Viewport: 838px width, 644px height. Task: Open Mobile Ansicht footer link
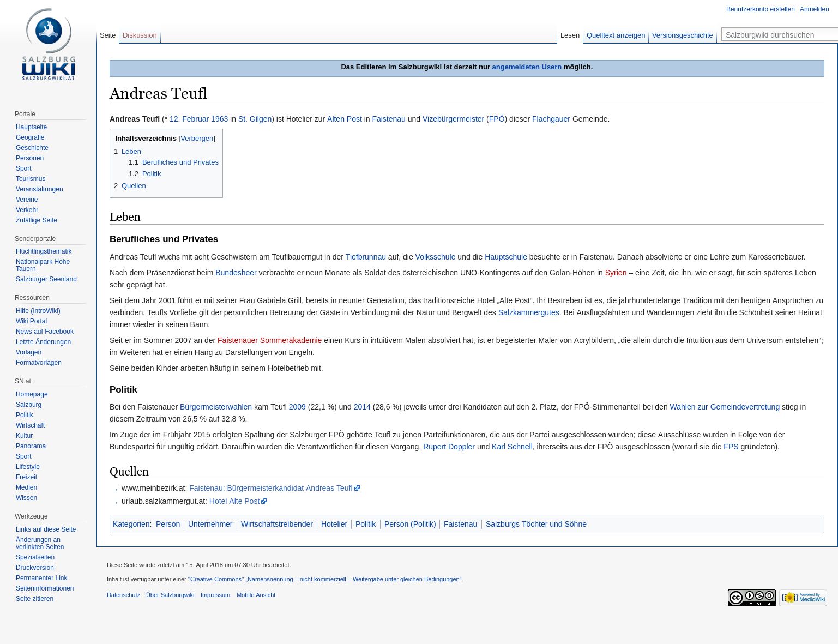[x=256, y=595]
